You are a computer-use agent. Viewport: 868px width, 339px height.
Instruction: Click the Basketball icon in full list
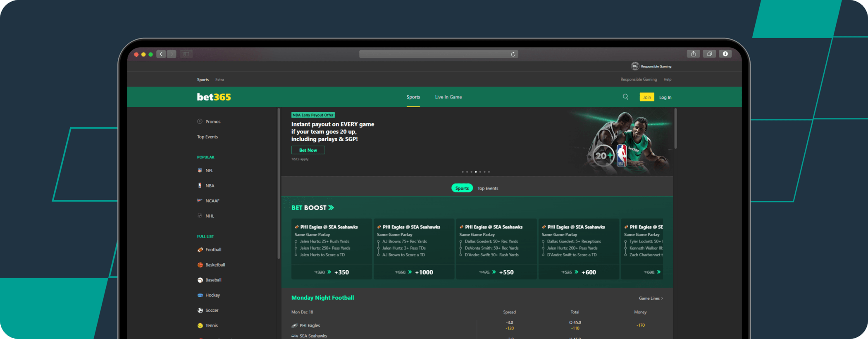click(200, 265)
